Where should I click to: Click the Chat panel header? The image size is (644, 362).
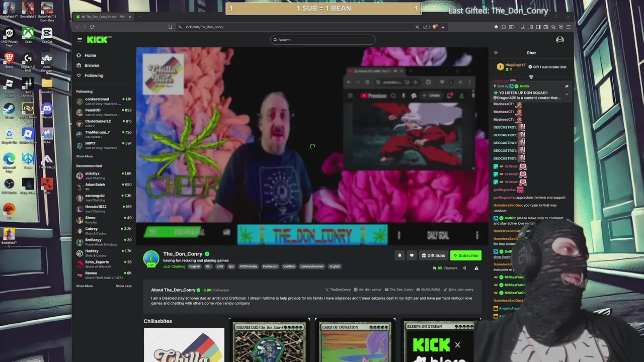(x=531, y=53)
